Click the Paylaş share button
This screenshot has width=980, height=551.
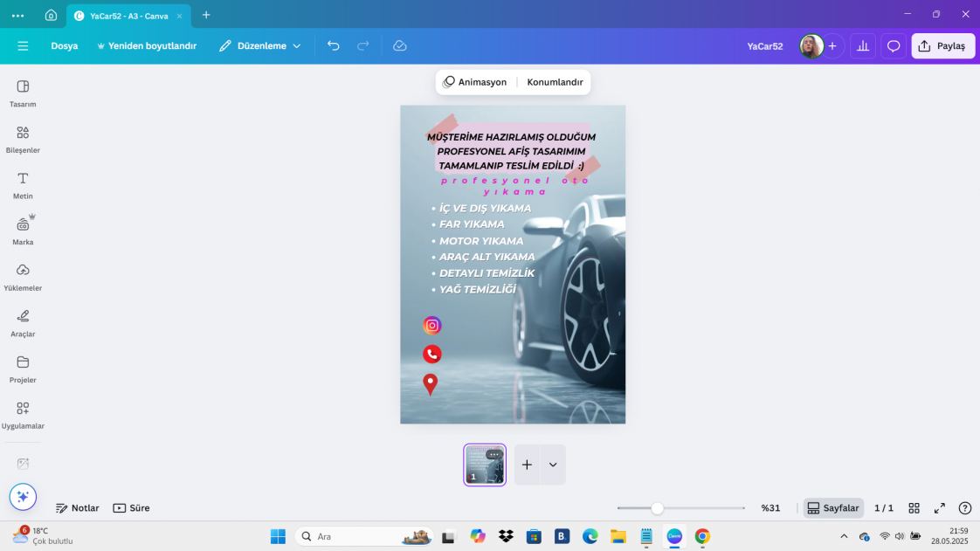coord(942,46)
